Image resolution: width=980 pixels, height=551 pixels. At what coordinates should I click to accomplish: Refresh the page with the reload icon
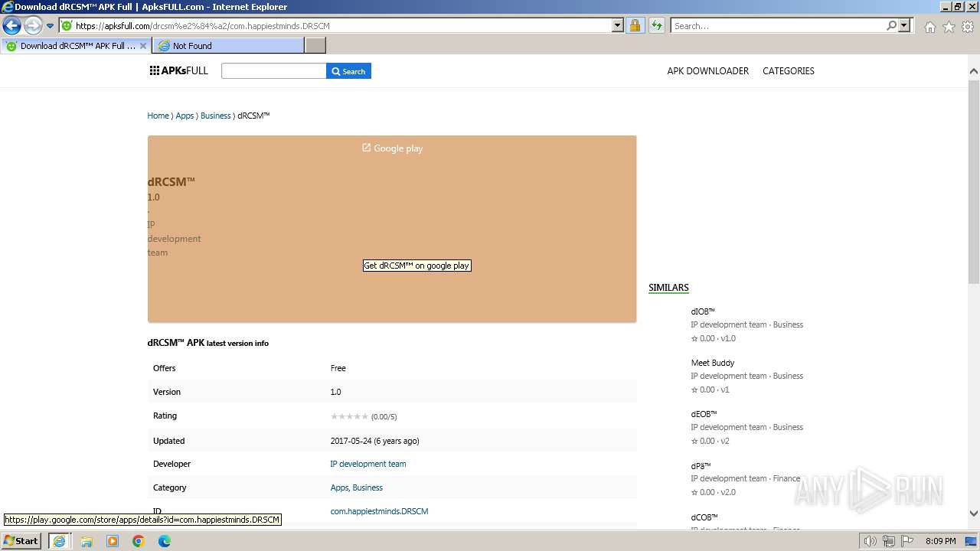coord(656,26)
